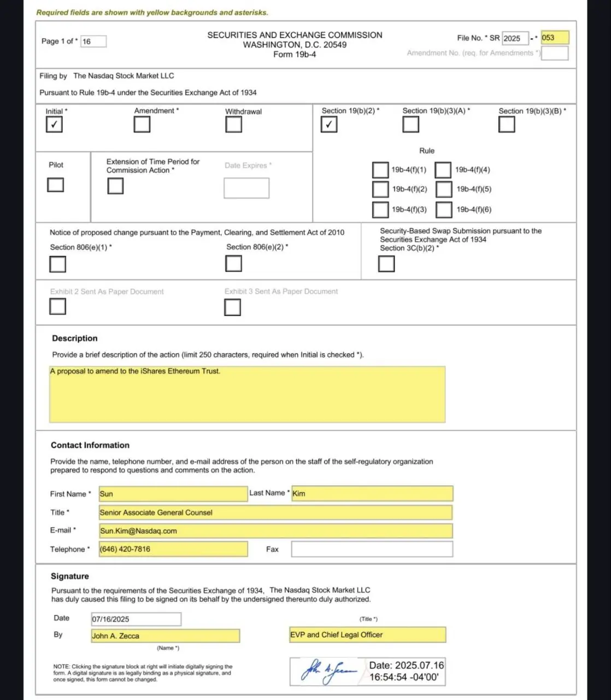Screen dimensions: 611x700
Task: Toggle the Section 19(b)(2) checkbox
Action: coord(329,125)
